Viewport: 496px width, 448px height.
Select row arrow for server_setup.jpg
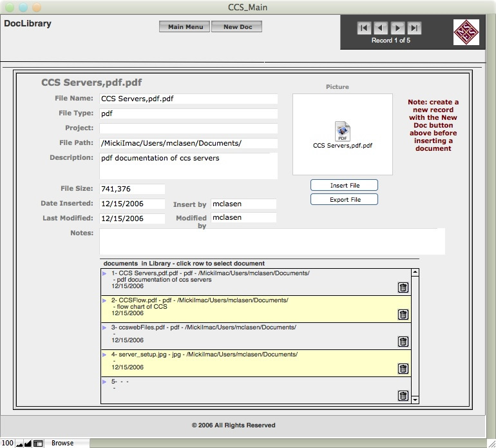tap(104, 355)
